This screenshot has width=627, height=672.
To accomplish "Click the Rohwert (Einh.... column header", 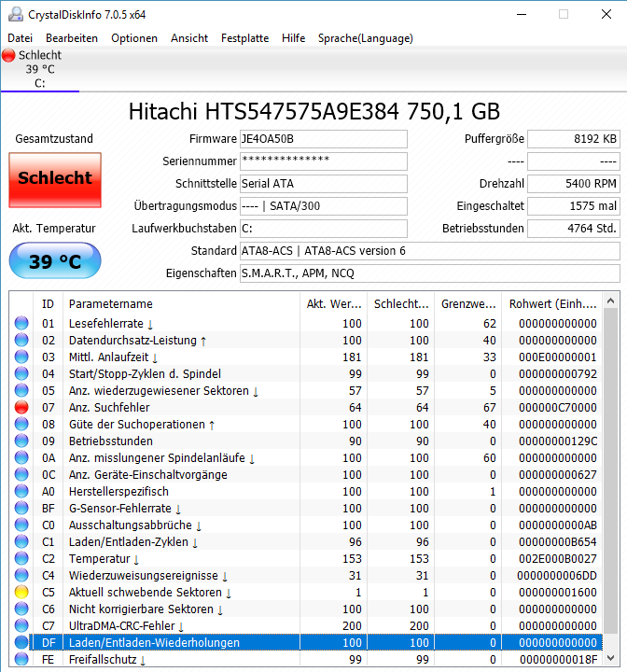I will coord(552,304).
